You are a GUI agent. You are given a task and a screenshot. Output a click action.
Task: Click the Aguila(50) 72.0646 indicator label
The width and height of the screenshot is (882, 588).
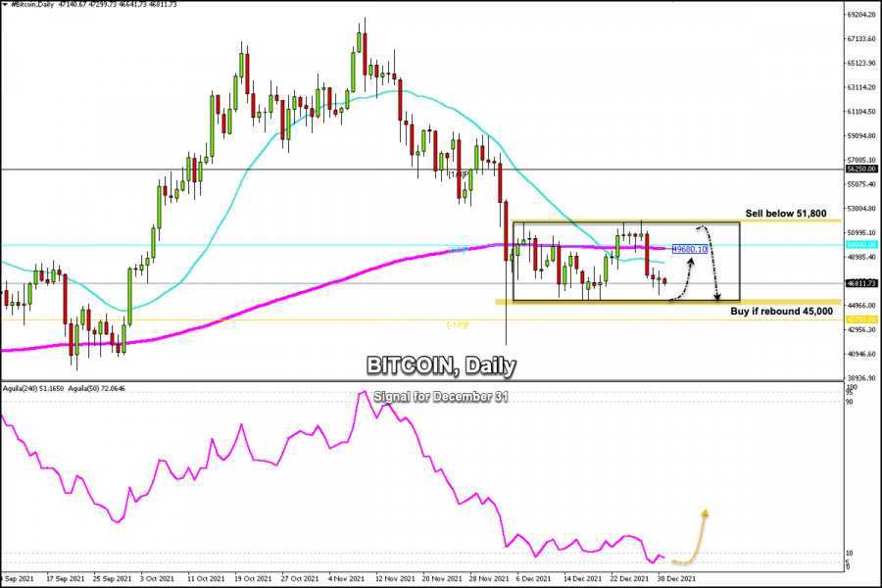(97, 388)
